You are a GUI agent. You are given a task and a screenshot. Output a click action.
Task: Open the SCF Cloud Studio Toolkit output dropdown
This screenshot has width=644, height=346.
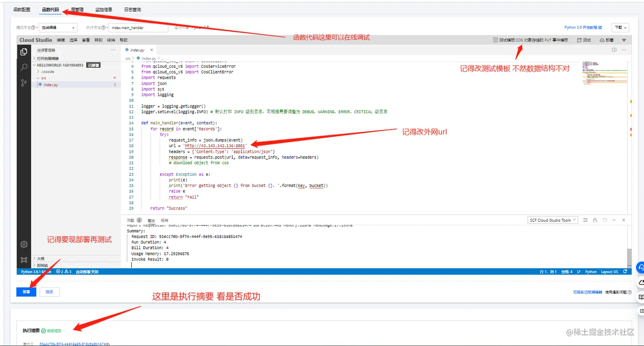pos(552,220)
